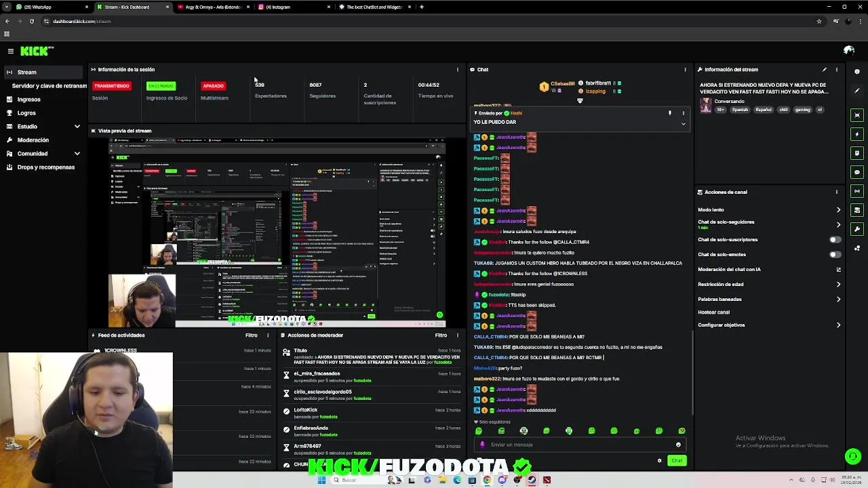Open Modo lento settings arrow
Viewport: 868px width, 488px height.
[x=838, y=209]
